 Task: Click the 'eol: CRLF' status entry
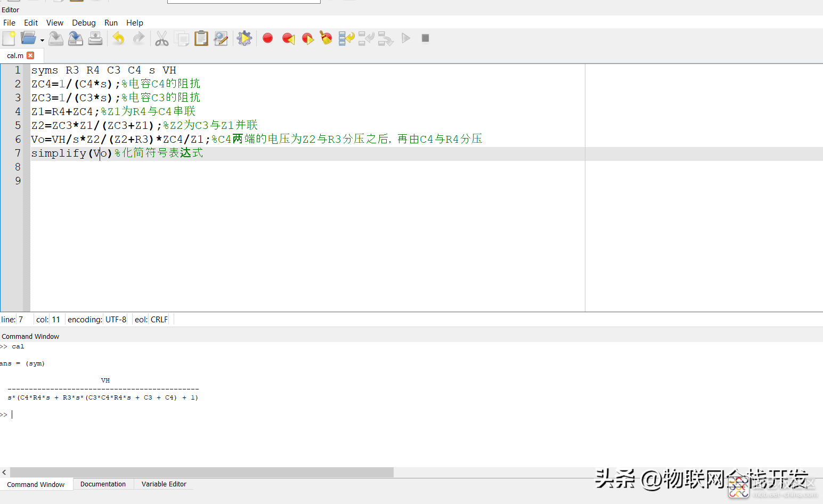[x=151, y=320]
